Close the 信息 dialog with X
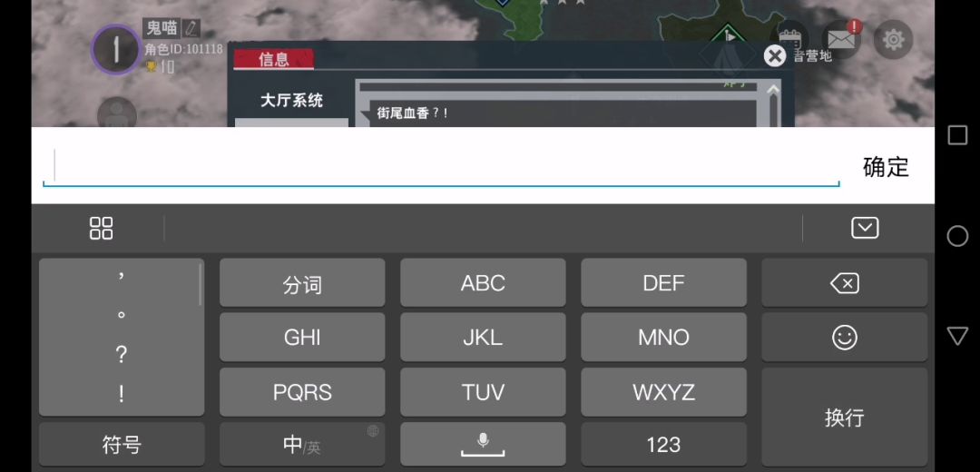980x472 pixels. click(x=774, y=56)
